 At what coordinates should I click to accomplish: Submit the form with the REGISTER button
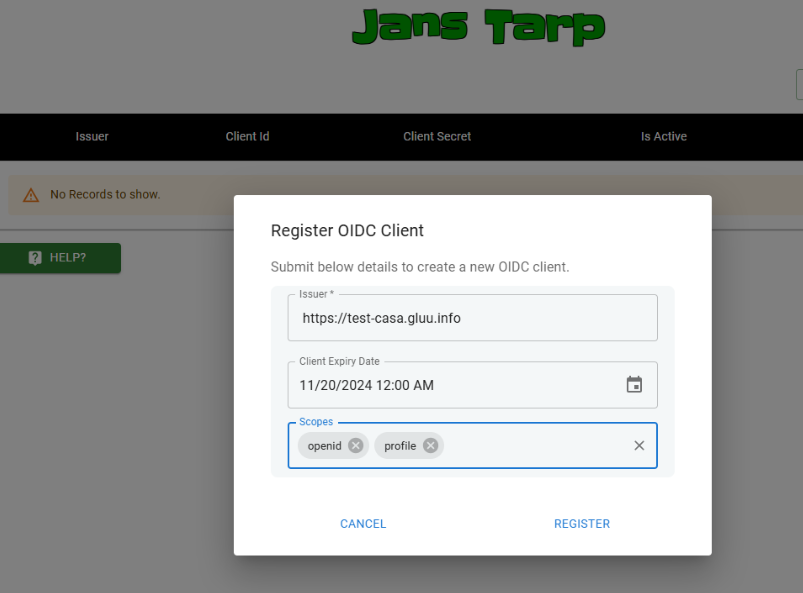(x=581, y=524)
